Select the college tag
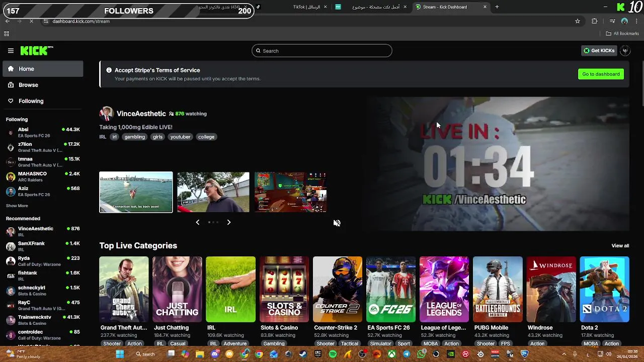Viewport: 644px width, 362px height. [206, 137]
